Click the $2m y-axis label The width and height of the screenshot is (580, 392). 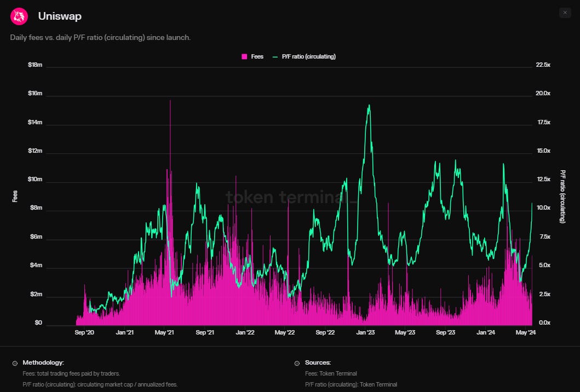pos(36,295)
